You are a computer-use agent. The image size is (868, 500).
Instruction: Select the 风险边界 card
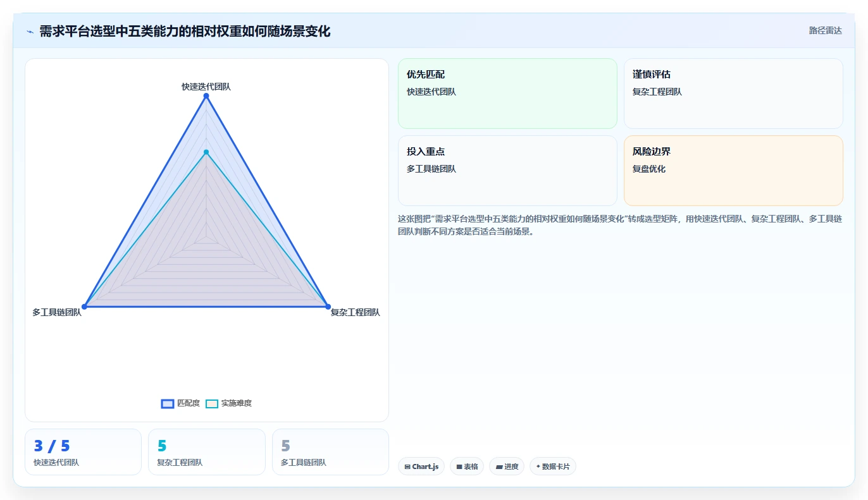point(733,171)
